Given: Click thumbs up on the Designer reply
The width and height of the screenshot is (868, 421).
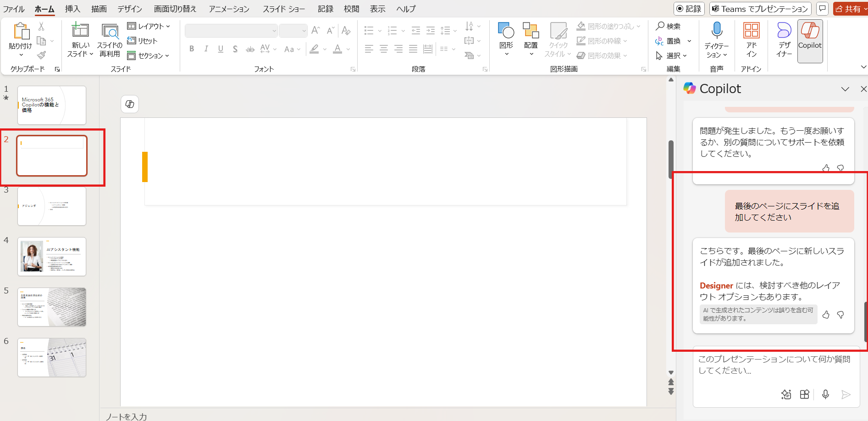Looking at the screenshot, I should (826, 315).
